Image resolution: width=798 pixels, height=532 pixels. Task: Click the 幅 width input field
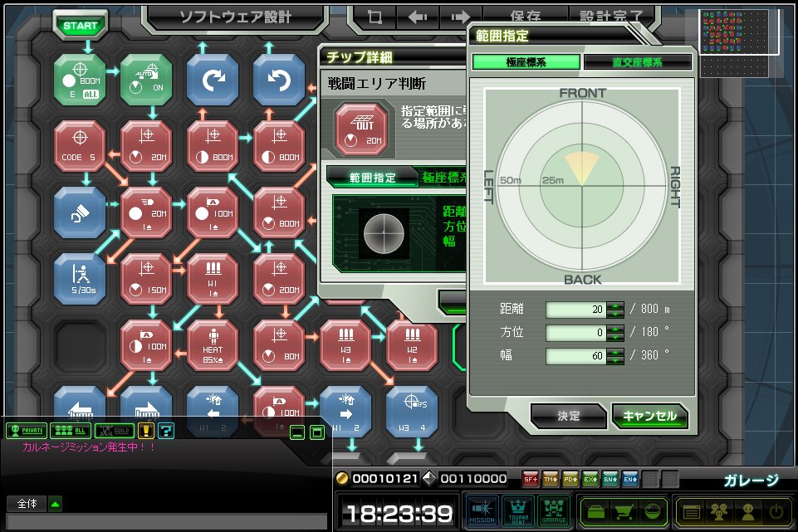coord(575,356)
